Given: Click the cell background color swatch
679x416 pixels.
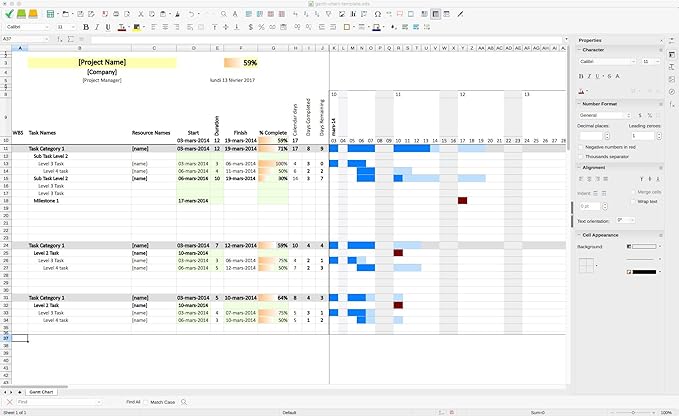Looking at the screenshot, I should click(644, 247).
